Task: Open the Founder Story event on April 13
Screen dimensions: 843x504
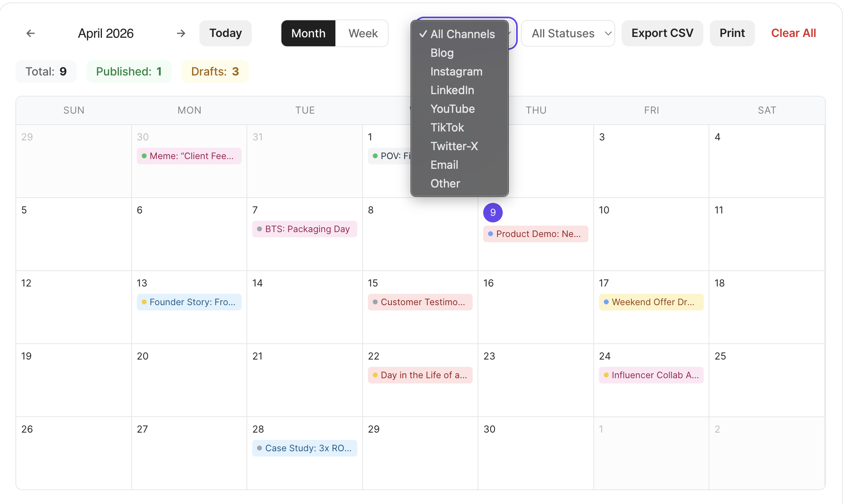Action: click(189, 302)
